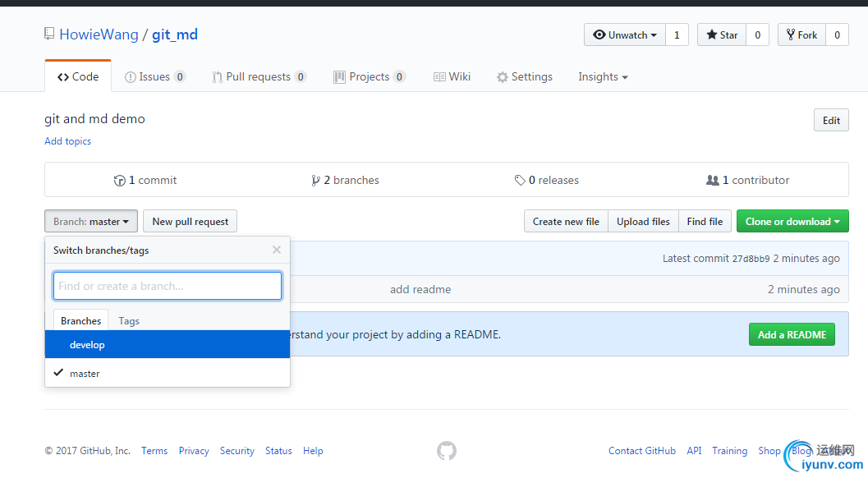Viewport: 868px width, 478px height.
Task: Click the Add a README button
Action: [792, 334]
